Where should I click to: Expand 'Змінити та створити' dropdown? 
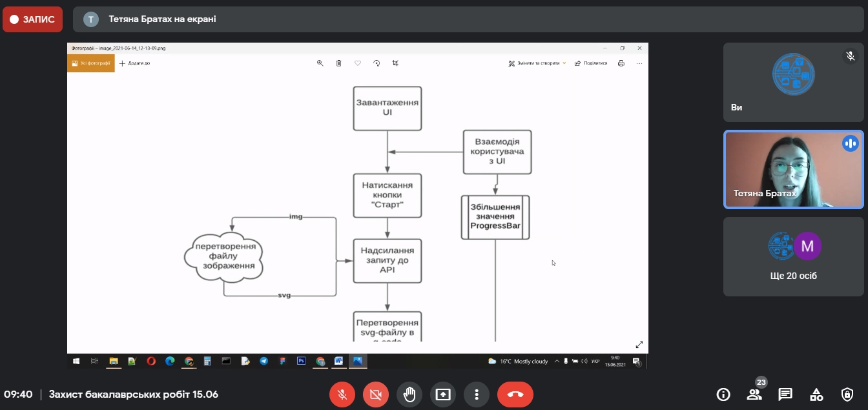[x=537, y=63]
